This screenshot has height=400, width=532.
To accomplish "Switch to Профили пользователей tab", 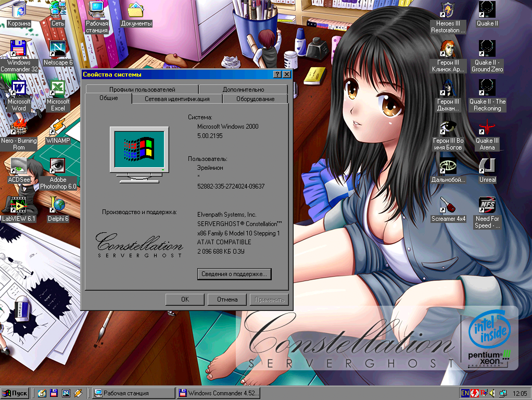I will (142, 89).
